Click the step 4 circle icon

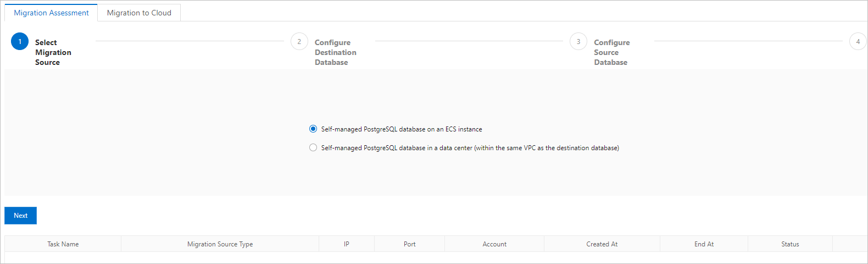(858, 41)
